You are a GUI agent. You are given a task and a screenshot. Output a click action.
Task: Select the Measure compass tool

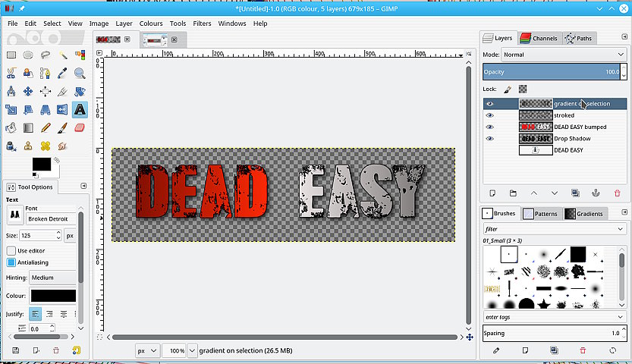11,92
